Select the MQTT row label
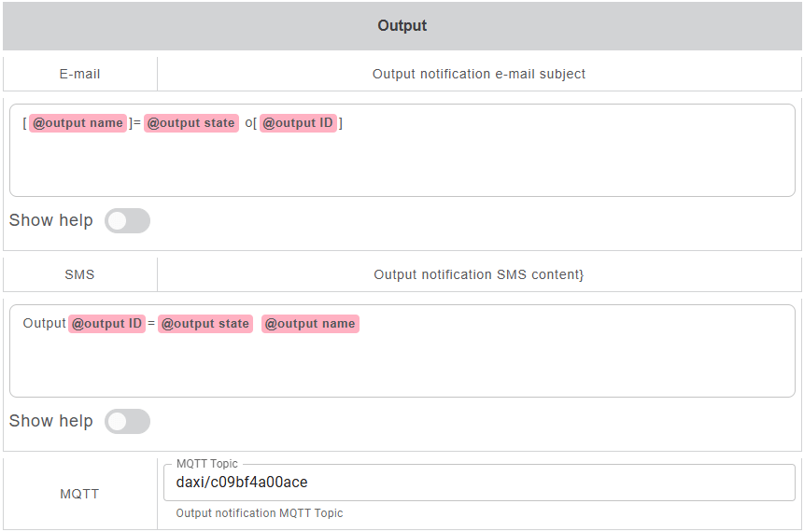 [80, 494]
